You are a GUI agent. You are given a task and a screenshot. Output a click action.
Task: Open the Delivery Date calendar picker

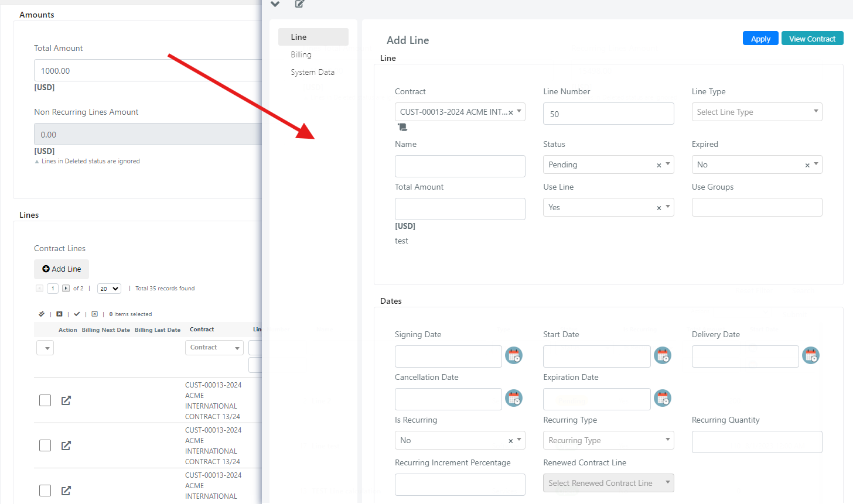(811, 355)
